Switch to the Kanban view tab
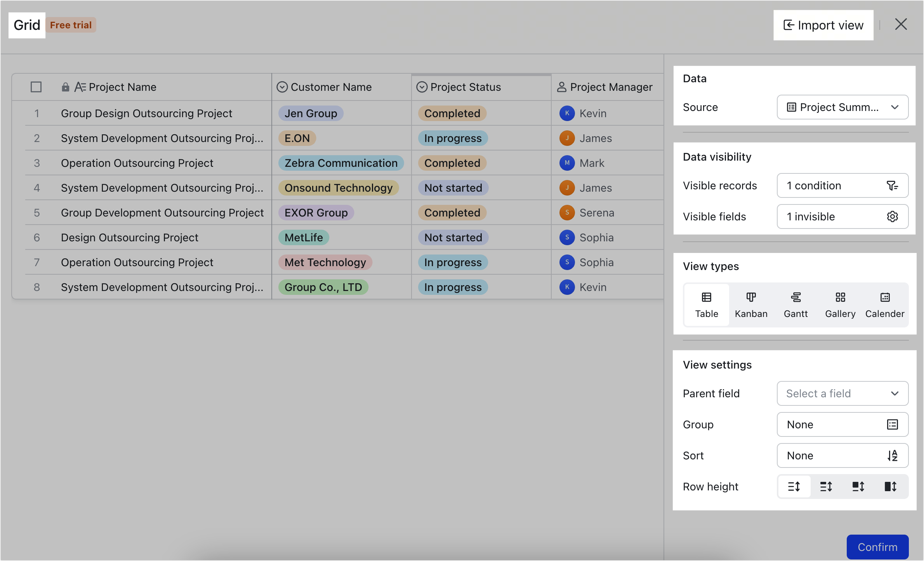 (x=751, y=305)
